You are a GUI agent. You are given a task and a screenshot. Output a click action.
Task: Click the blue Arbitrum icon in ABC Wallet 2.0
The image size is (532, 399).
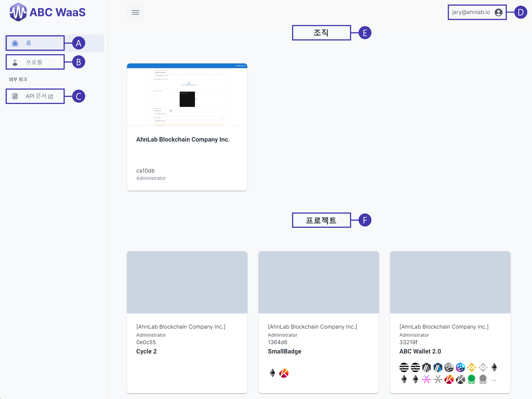[x=438, y=367]
